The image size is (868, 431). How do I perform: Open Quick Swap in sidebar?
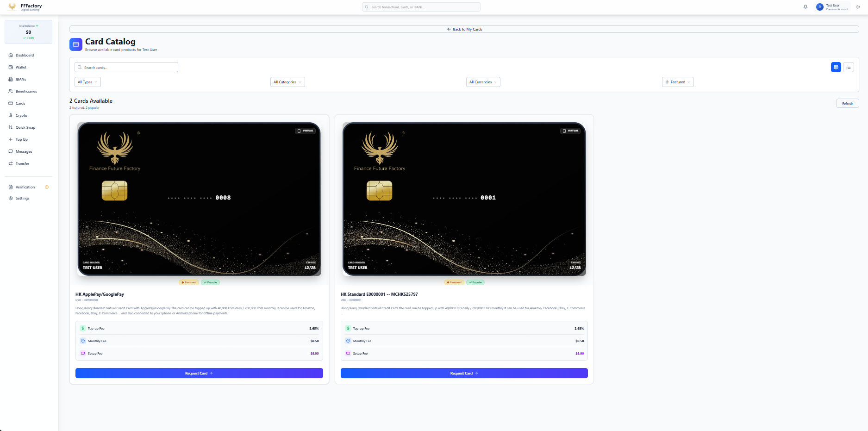pyautogui.click(x=25, y=127)
